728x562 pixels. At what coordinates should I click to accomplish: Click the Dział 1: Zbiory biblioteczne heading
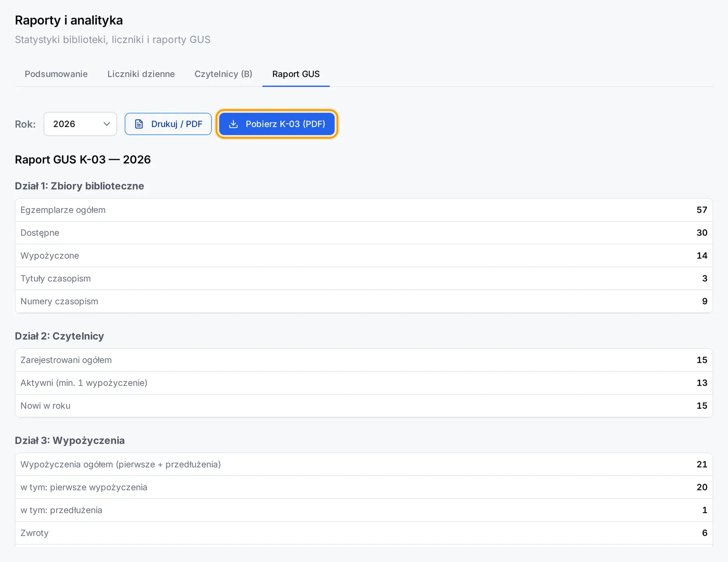[80, 186]
